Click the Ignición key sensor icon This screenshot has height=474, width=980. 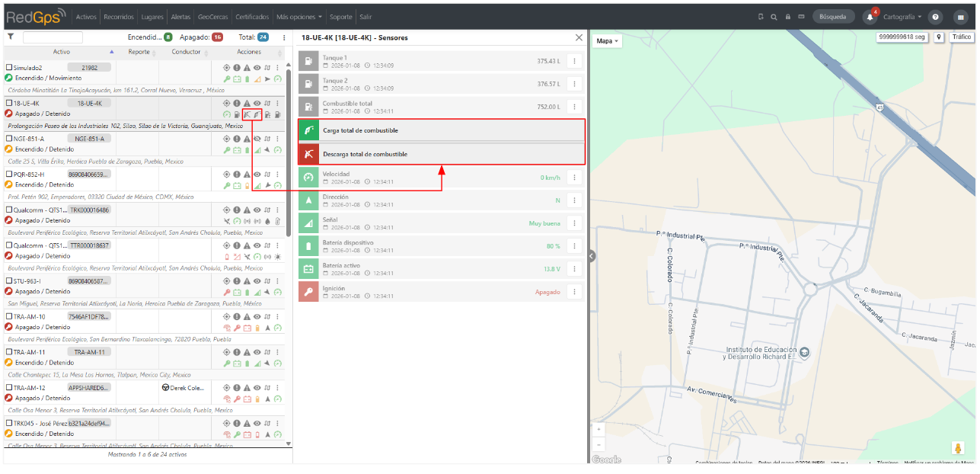point(308,292)
